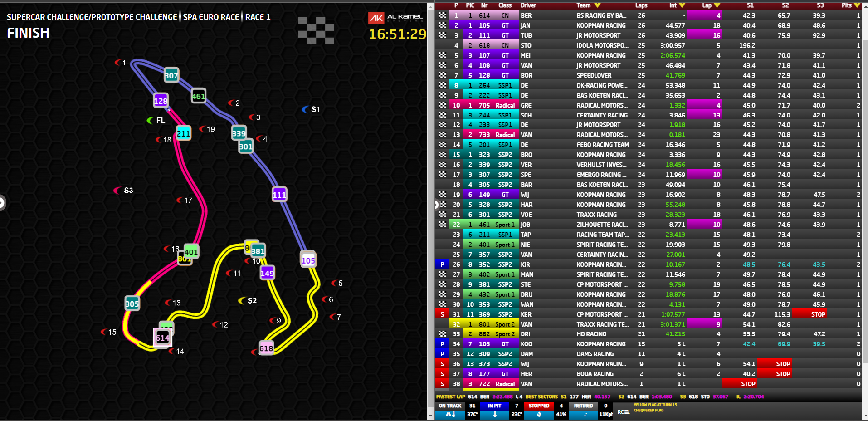Image resolution: width=868 pixels, height=421 pixels.
Task: Click turn 17 marker on the map
Action: click(184, 201)
